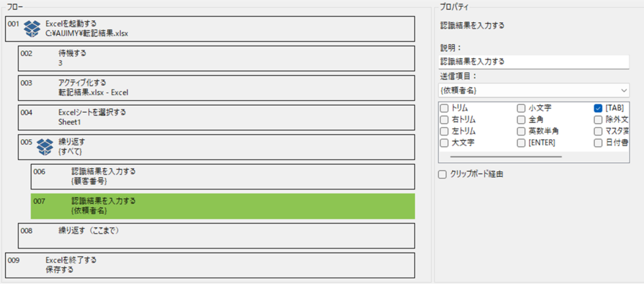Select step 004 Excelシートを選択する
The image size is (644, 284).
216,117
